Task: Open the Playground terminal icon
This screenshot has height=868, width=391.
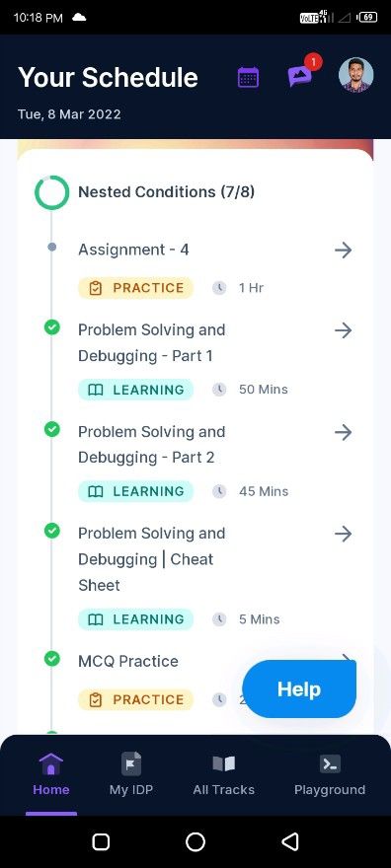Action: [x=330, y=763]
